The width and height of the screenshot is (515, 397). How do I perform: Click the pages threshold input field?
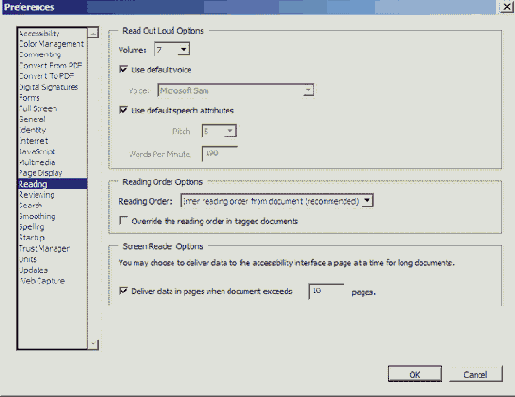326,291
